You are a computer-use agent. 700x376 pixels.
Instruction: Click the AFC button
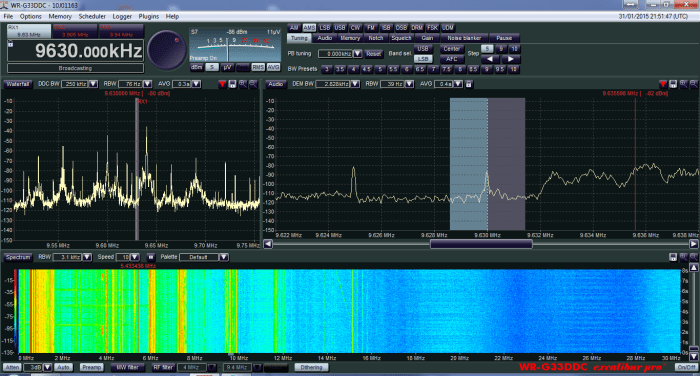[x=452, y=59]
